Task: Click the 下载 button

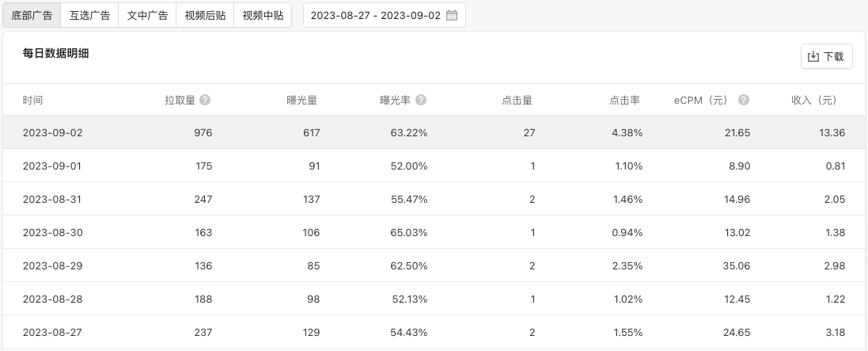Action: [x=827, y=56]
